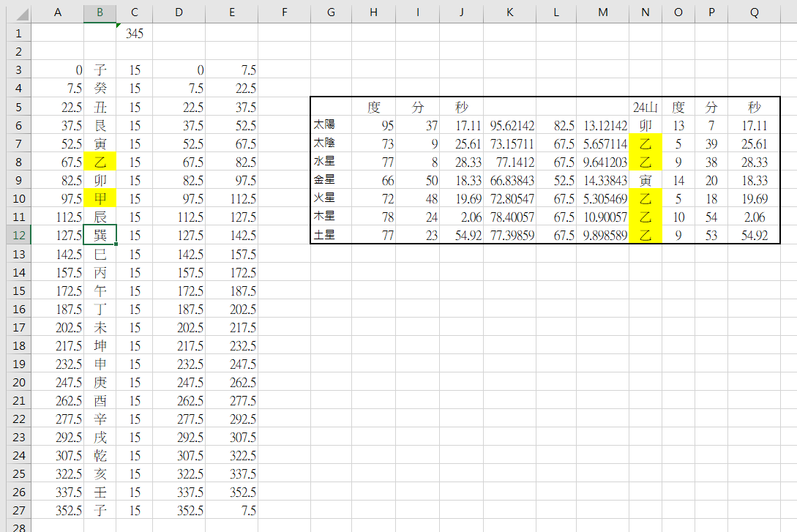Click the 度 header above column H values

[x=373, y=106]
